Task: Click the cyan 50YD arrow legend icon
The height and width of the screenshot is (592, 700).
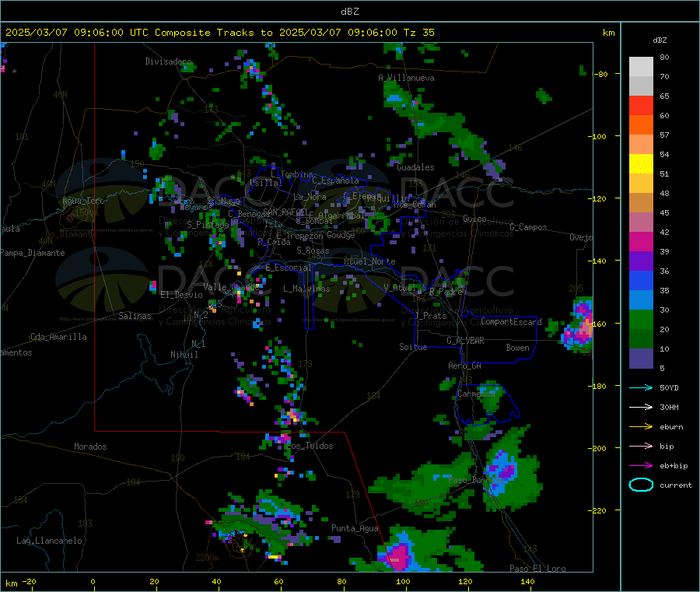Action: [x=641, y=387]
